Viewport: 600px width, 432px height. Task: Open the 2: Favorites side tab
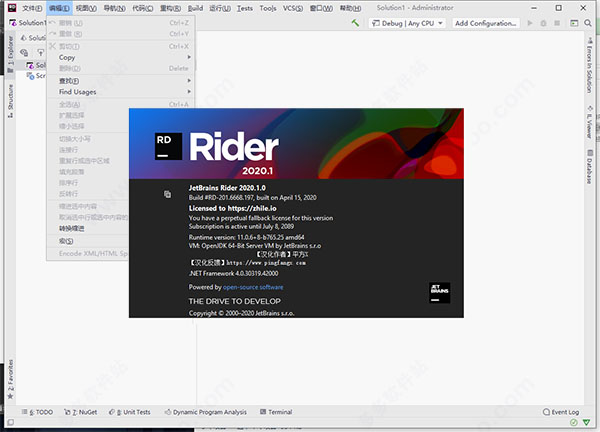[x=10, y=379]
